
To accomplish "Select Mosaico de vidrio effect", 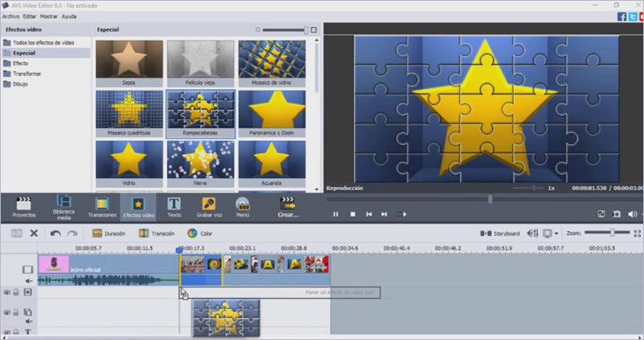I will click(x=272, y=63).
